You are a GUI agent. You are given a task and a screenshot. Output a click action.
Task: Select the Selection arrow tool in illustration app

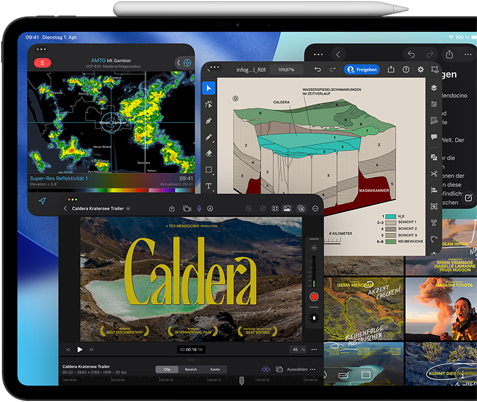(209, 88)
